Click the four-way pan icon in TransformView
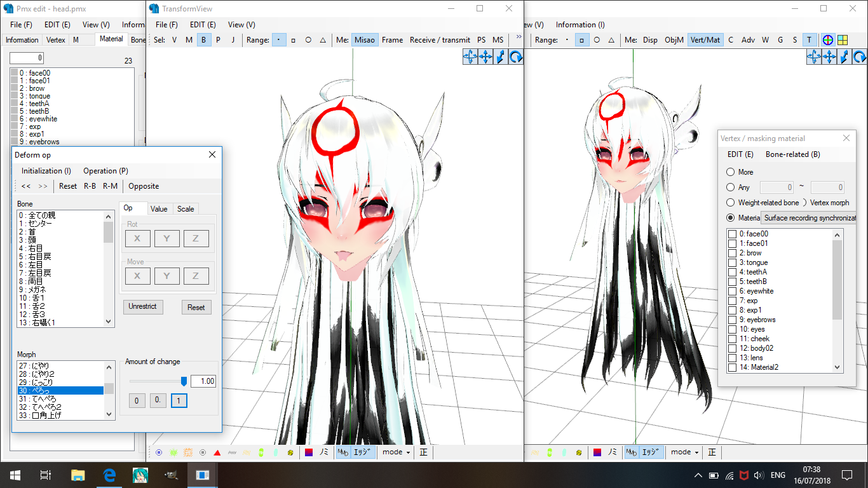This screenshot has height=488, width=868. click(485, 57)
